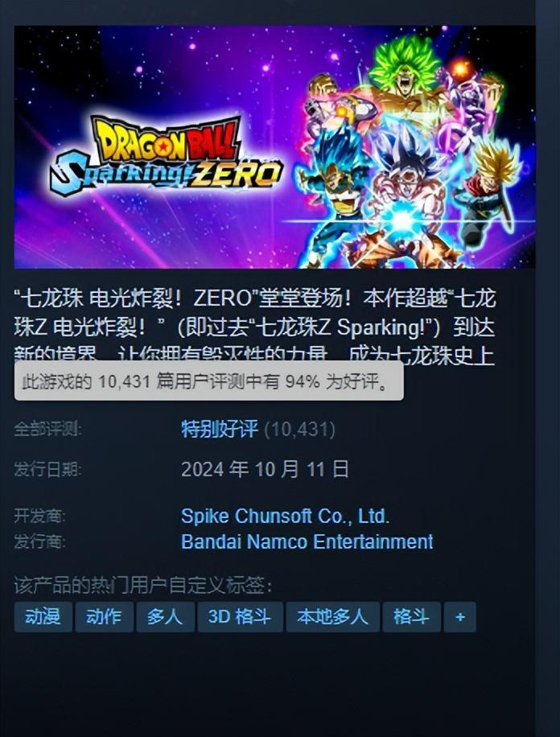Click the 全部评测 label
560x737 pixels.
47,429
